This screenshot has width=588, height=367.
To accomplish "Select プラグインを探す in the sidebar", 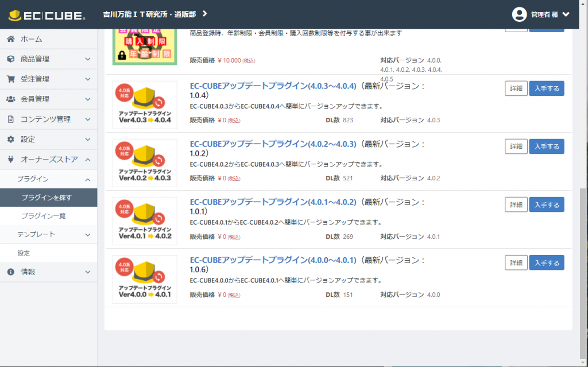I will (x=47, y=198).
